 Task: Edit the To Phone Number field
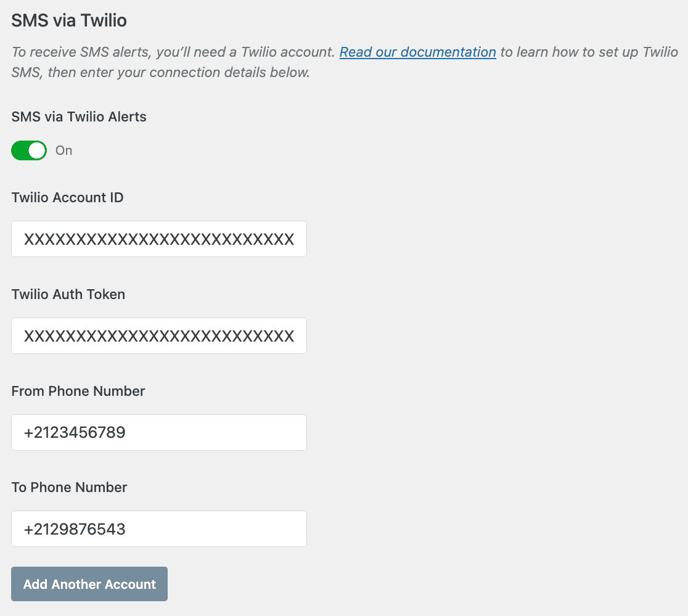[159, 528]
